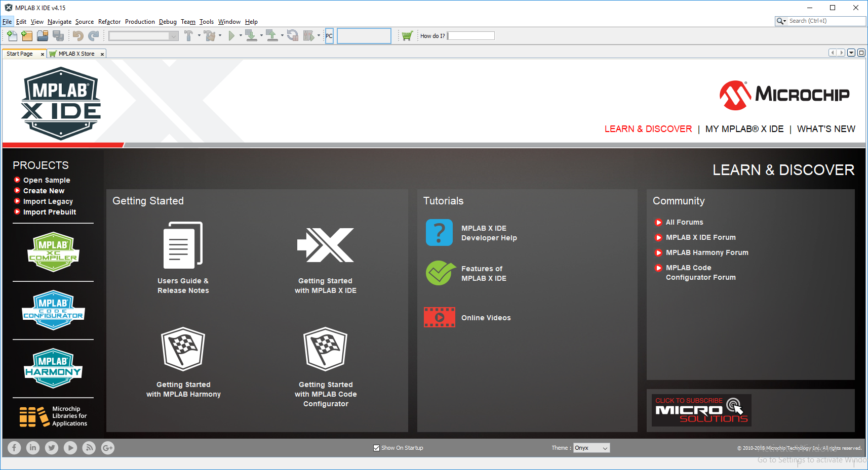The height and width of the screenshot is (470, 868).
Task: Open the Refactor menu
Action: (x=109, y=22)
